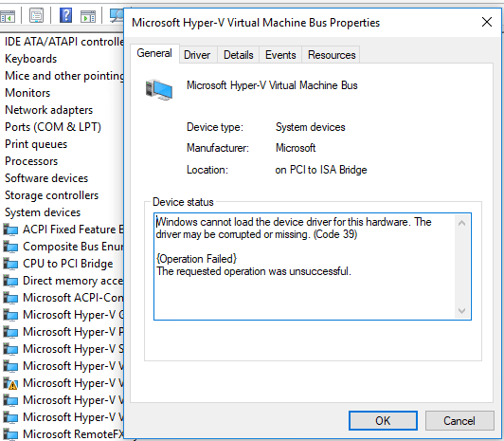The width and height of the screenshot is (504, 441).
Task: Click the Scan for hardware changes icon
Action: click(117, 15)
